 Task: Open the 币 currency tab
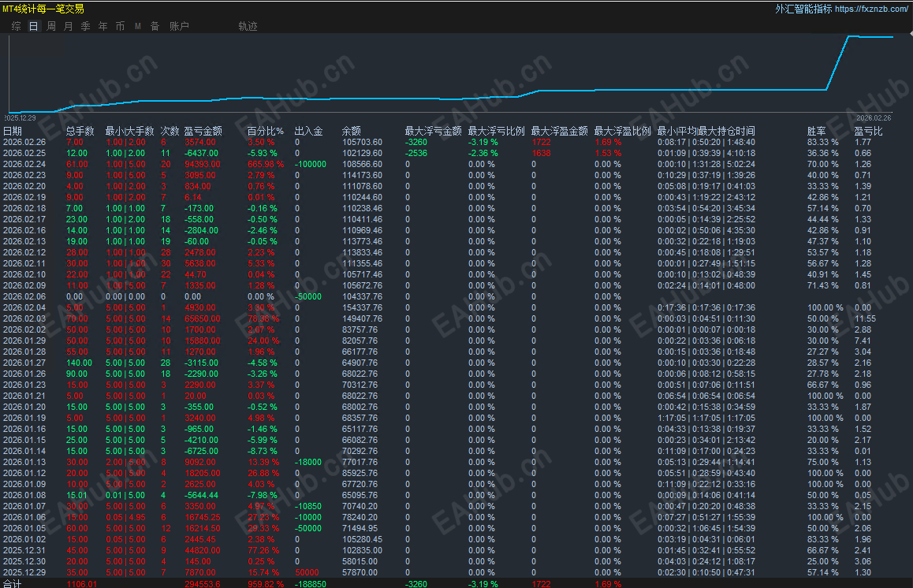point(120,26)
